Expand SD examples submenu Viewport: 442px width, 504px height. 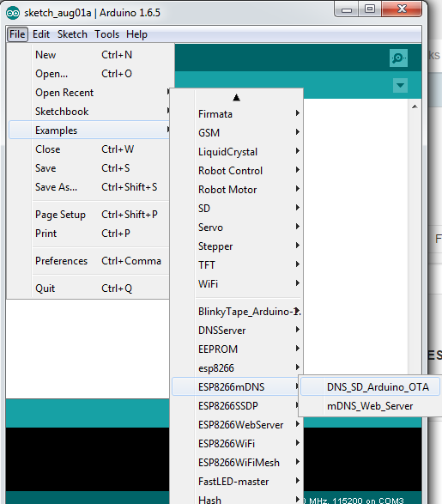coord(237,209)
